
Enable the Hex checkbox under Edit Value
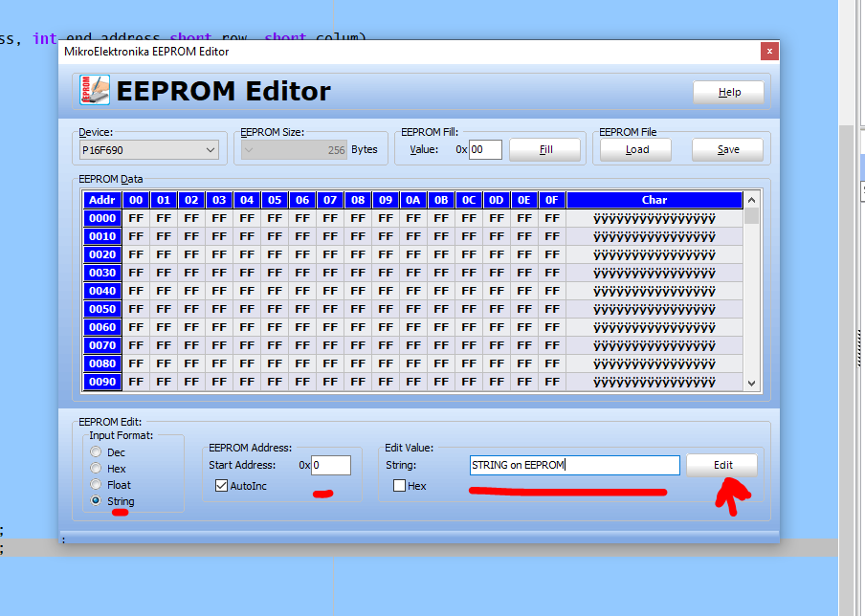[x=399, y=486]
